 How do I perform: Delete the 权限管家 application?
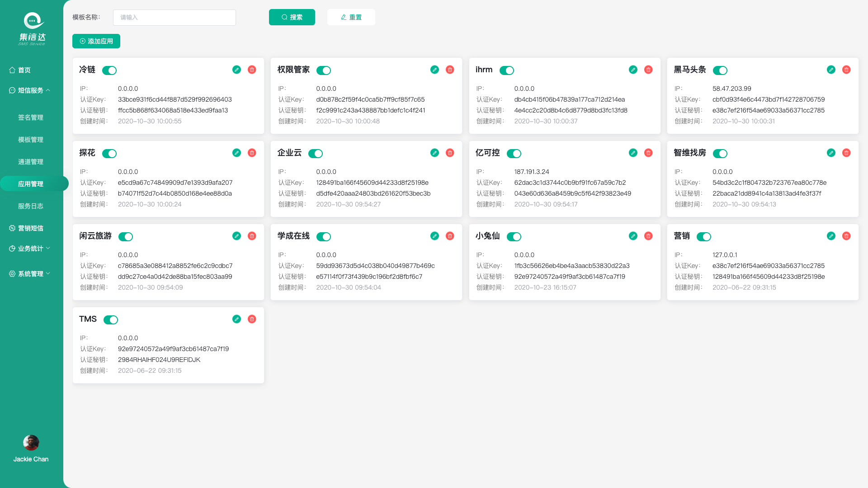(x=450, y=70)
